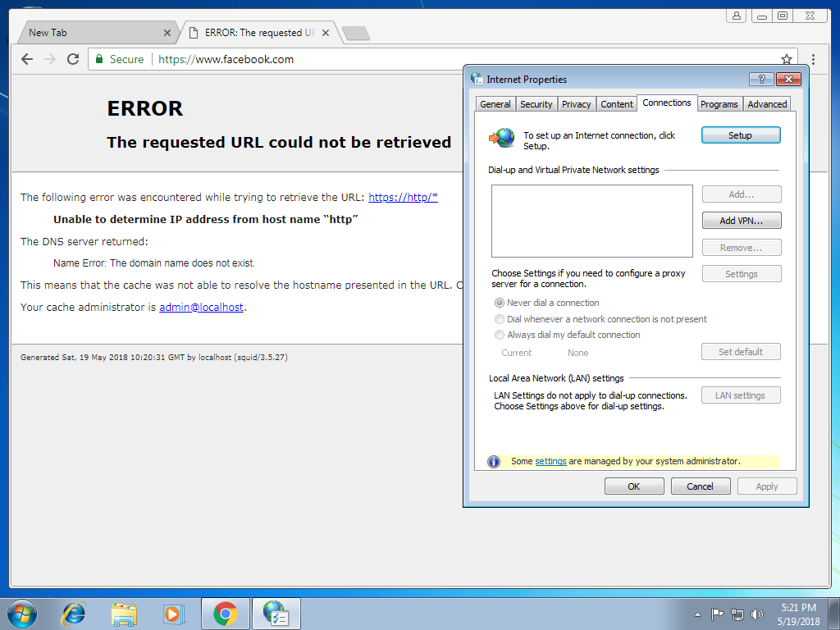Open Chrome's customize menu
The width and height of the screenshot is (840, 630).
(813, 59)
